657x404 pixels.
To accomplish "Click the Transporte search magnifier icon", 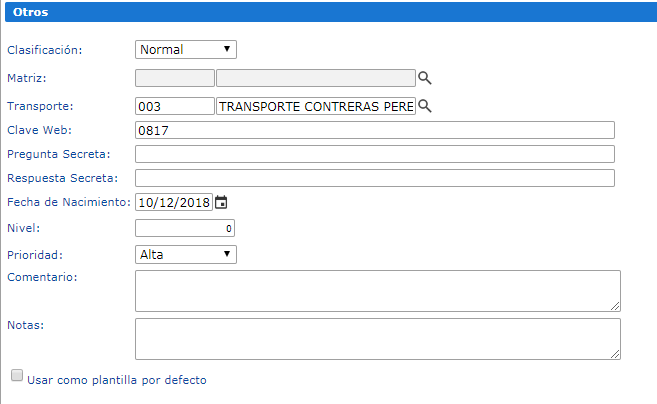I will pos(424,106).
